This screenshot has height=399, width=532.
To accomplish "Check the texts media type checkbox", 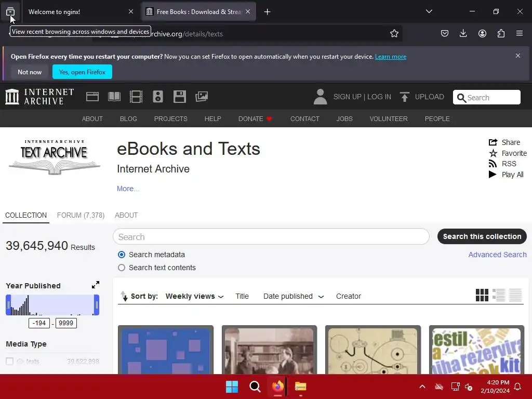I will point(9,362).
